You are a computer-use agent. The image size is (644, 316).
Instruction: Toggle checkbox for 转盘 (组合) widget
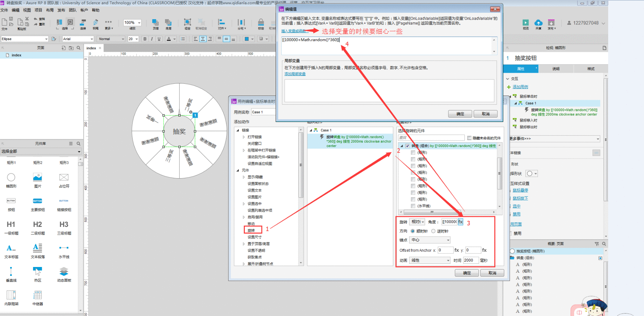coord(408,146)
